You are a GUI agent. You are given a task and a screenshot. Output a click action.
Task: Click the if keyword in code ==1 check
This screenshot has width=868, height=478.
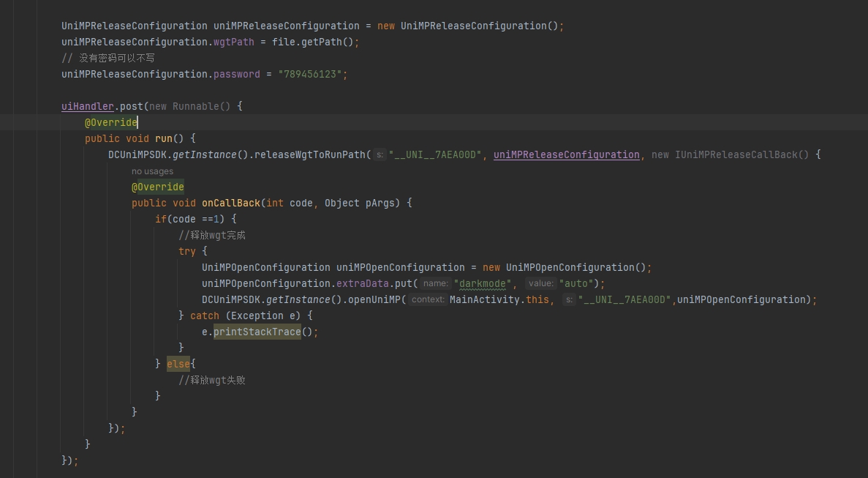point(161,219)
